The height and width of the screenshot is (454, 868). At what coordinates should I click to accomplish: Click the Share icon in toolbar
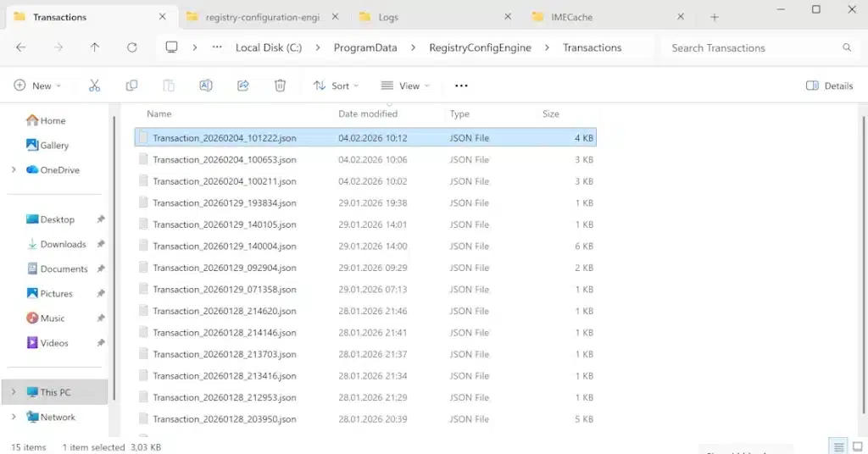click(242, 86)
